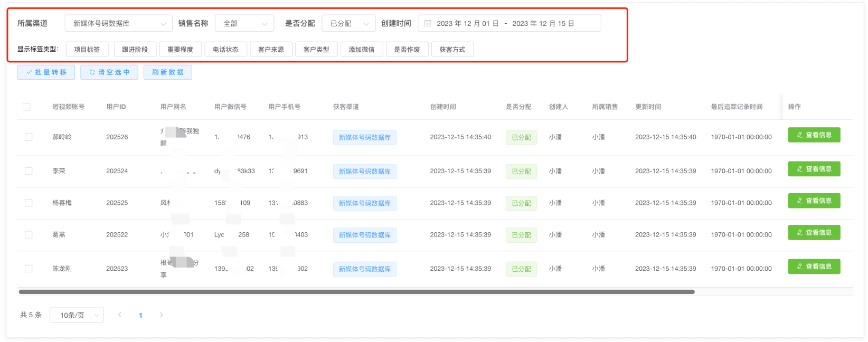Go to next page arrow
The height and width of the screenshot is (342, 868).
pyautogui.click(x=162, y=315)
